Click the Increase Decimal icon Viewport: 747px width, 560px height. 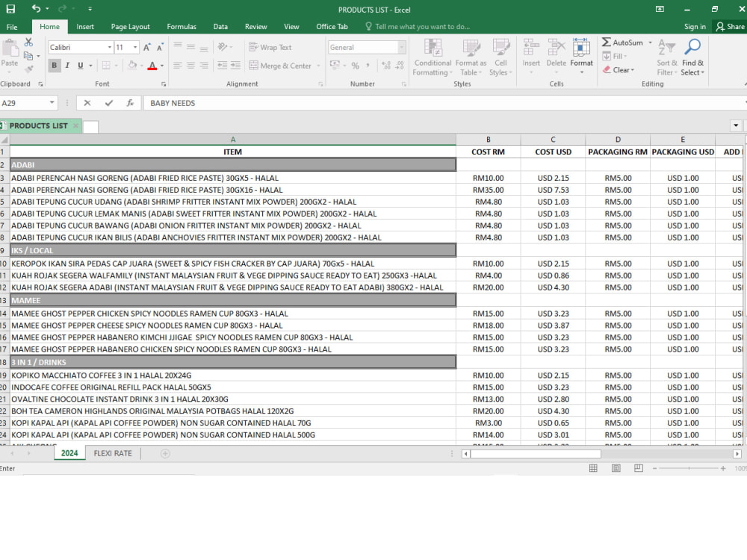[386, 65]
